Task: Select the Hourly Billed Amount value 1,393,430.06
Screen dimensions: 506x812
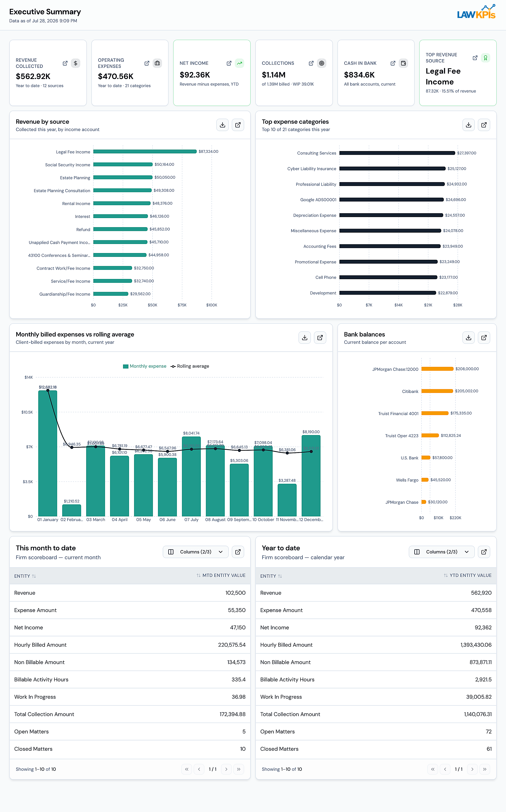Action: pyautogui.click(x=476, y=645)
